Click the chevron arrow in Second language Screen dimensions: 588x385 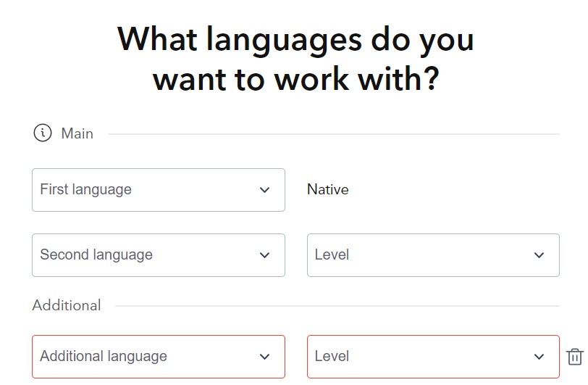pos(264,255)
